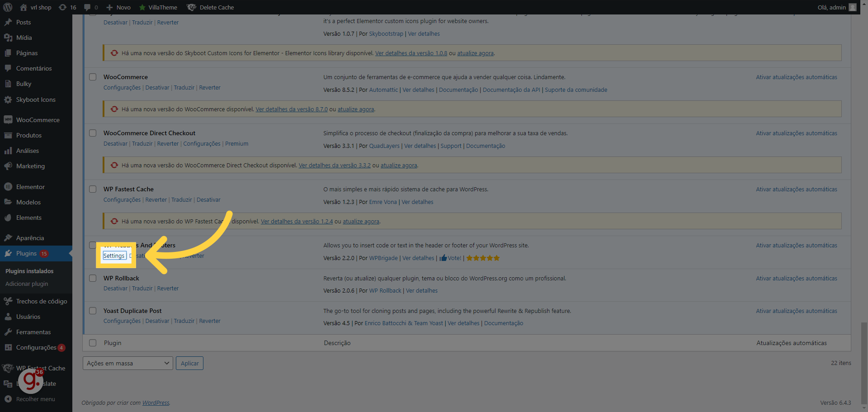Open QuadLayers author link
This screenshot has height=412, width=868.
[384, 146]
